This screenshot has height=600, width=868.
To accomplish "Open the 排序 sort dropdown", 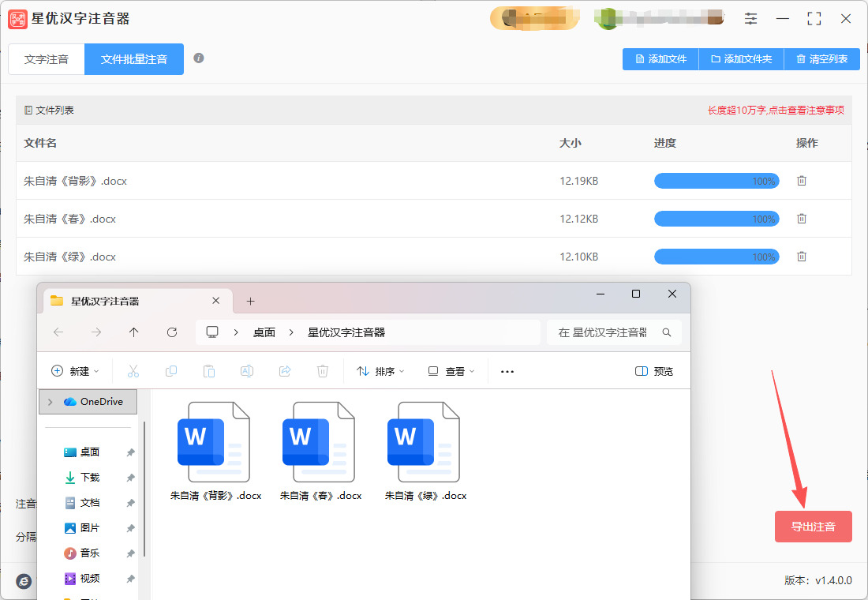I will pyautogui.click(x=380, y=370).
